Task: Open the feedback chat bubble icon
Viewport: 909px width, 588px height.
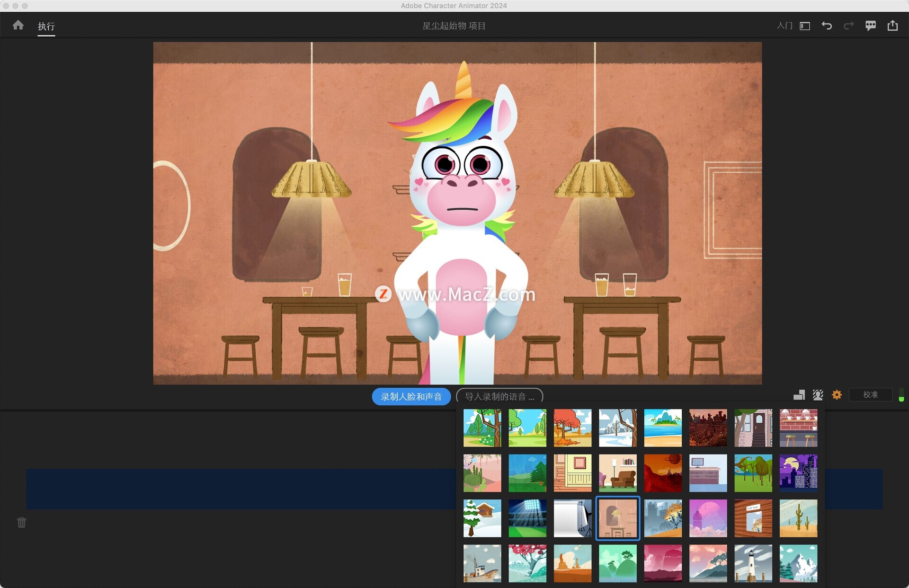Action: click(x=871, y=26)
